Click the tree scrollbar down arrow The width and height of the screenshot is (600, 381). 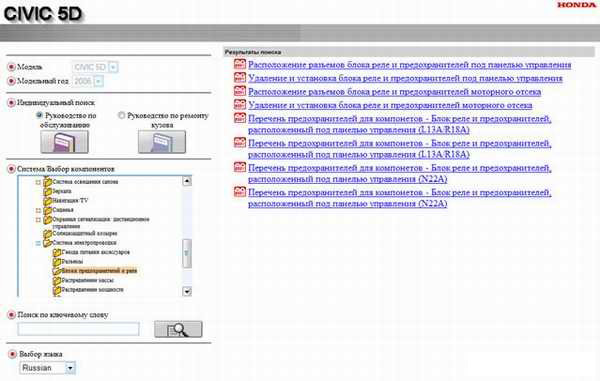[x=187, y=291]
